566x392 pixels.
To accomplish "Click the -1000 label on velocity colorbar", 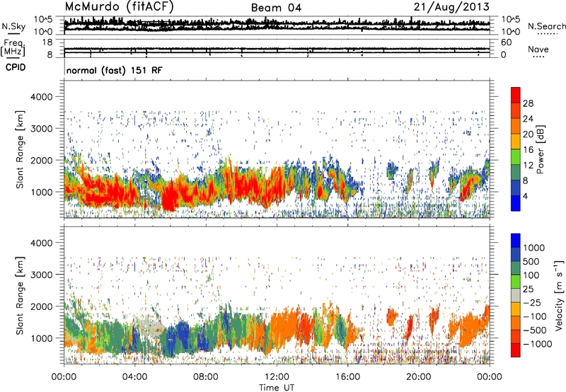I will pos(538,344).
